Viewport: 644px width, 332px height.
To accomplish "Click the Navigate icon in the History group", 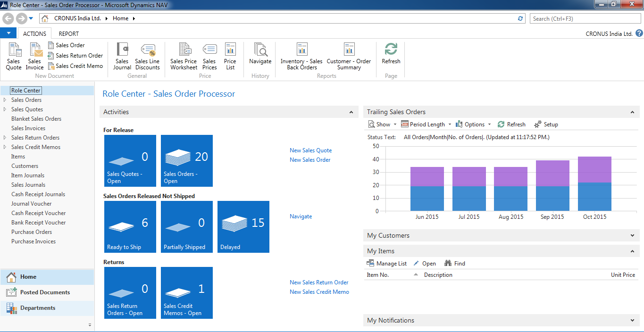I will [260, 56].
